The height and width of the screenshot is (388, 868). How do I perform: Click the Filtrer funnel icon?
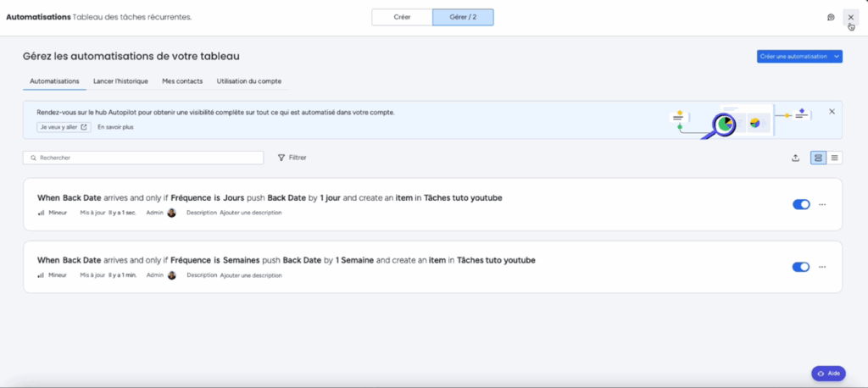281,158
